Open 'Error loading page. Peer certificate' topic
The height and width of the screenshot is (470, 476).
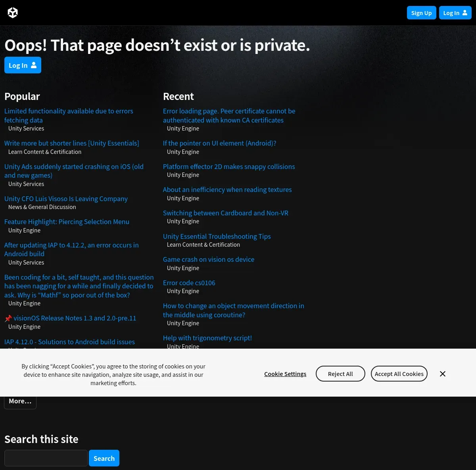229,115
